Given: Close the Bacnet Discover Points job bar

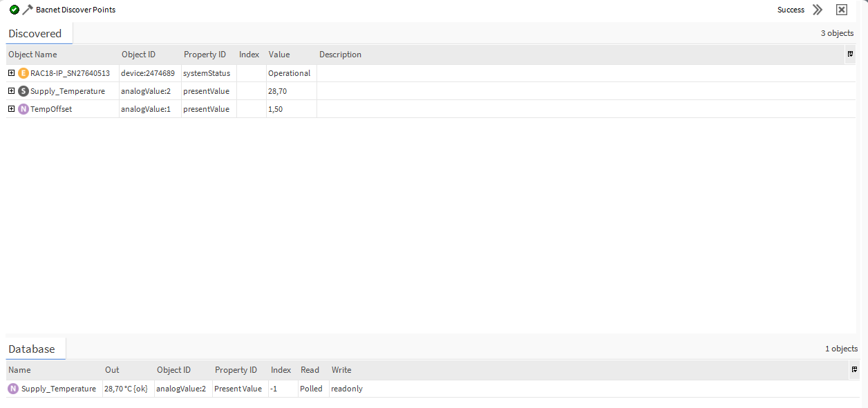Looking at the screenshot, I should click(841, 10).
